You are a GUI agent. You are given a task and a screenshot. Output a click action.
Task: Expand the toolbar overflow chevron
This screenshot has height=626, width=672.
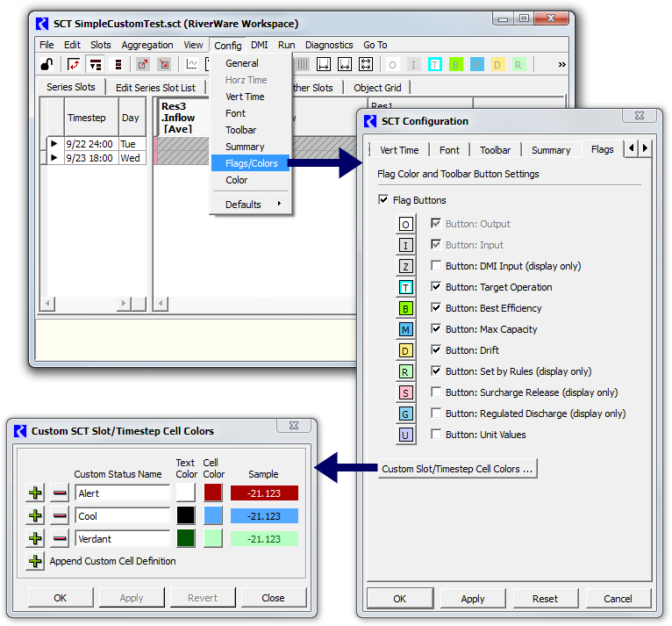[x=561, y=65]
